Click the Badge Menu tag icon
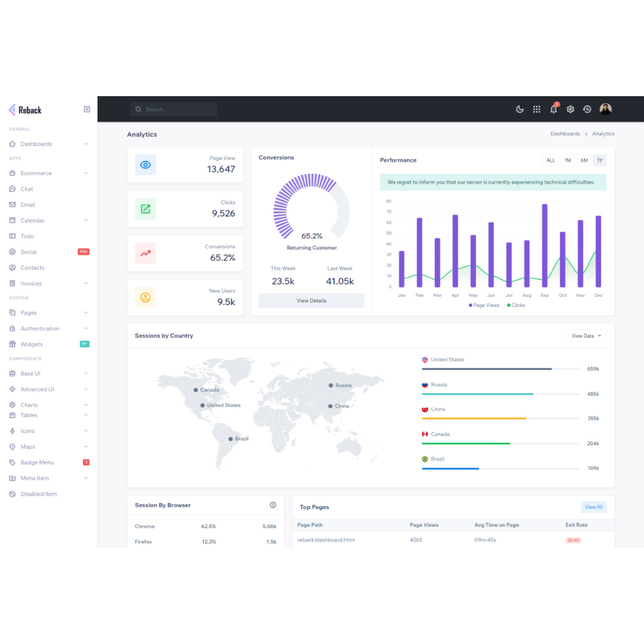Viewport: 644px width, 644px height. click(13, 462)
